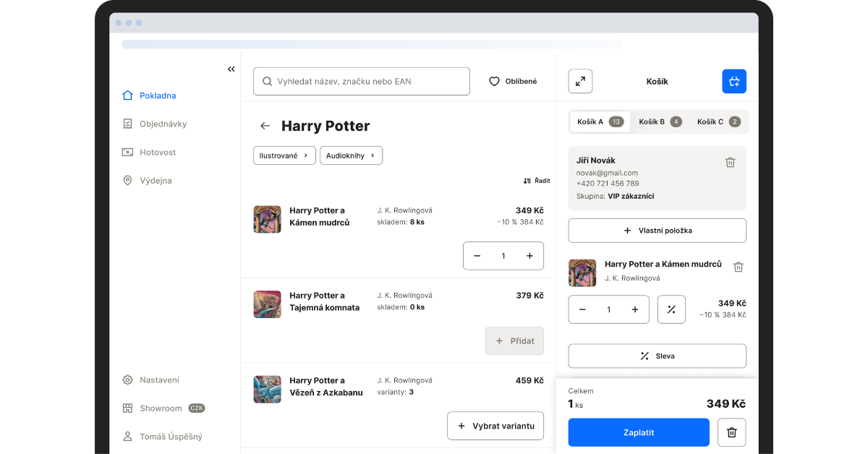
Task: Click Vybrat variantu for Vězeň z Azkabanu
Action: (x=495, y=426)
